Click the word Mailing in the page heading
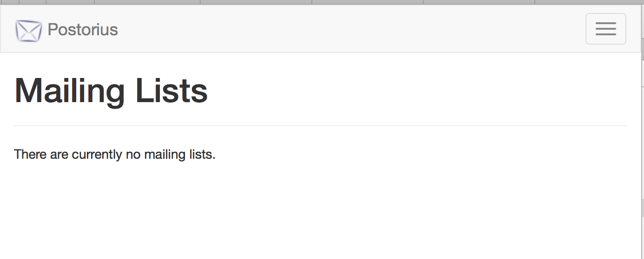 click(70, 91)
